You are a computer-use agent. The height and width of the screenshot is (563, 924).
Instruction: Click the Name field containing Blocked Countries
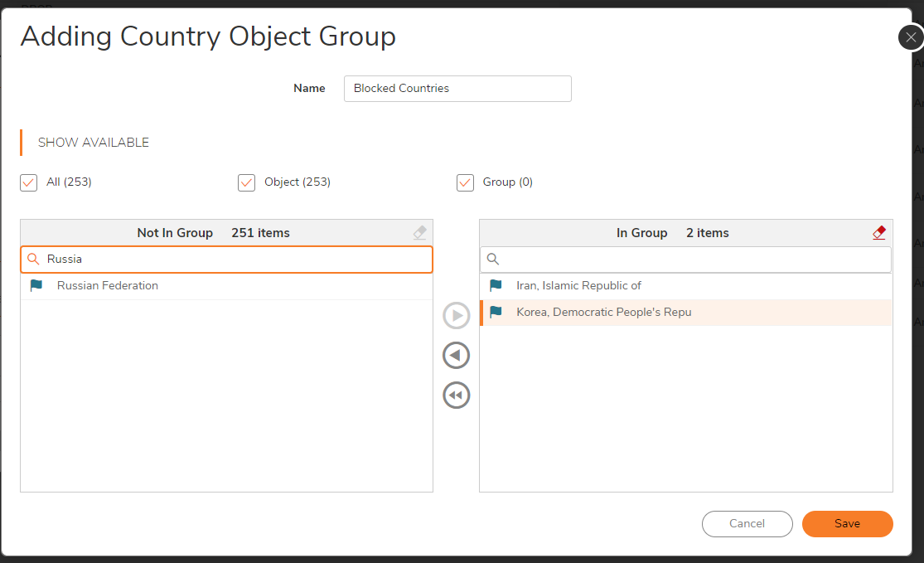(x=457, y=89)
